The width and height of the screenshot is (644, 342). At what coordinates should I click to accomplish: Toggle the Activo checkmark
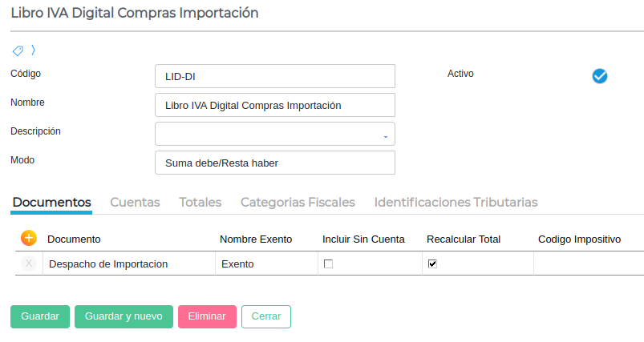(600, 76)
